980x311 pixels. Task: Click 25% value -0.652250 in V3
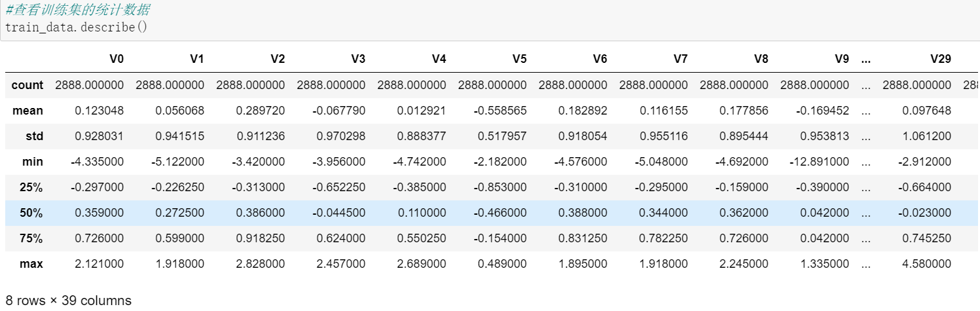(339, 187)
